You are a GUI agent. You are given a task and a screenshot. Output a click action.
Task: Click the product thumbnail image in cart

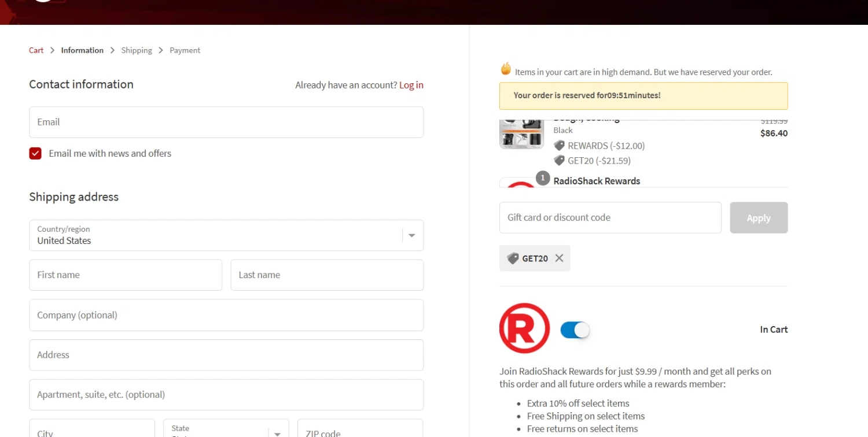(521, 134)
